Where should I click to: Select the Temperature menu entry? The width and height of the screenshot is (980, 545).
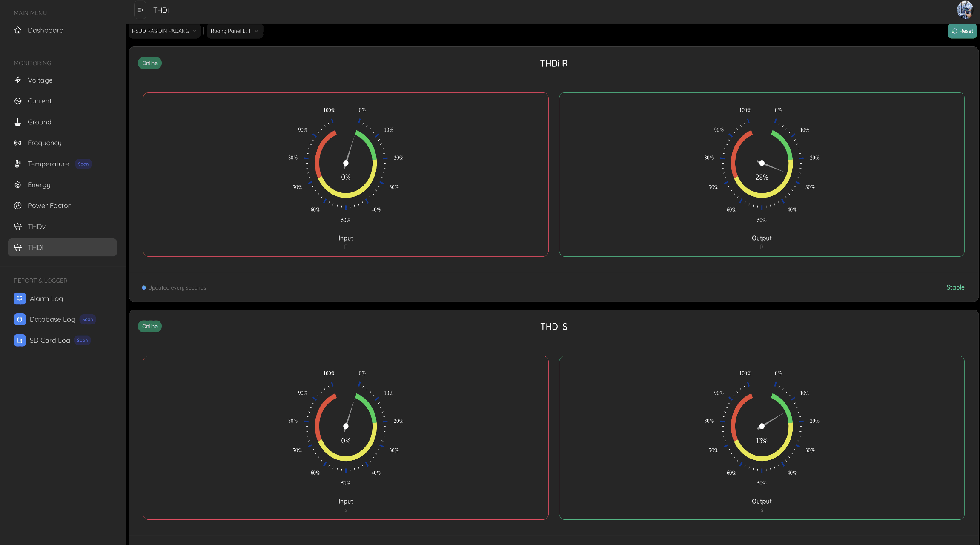pos(48,164)
